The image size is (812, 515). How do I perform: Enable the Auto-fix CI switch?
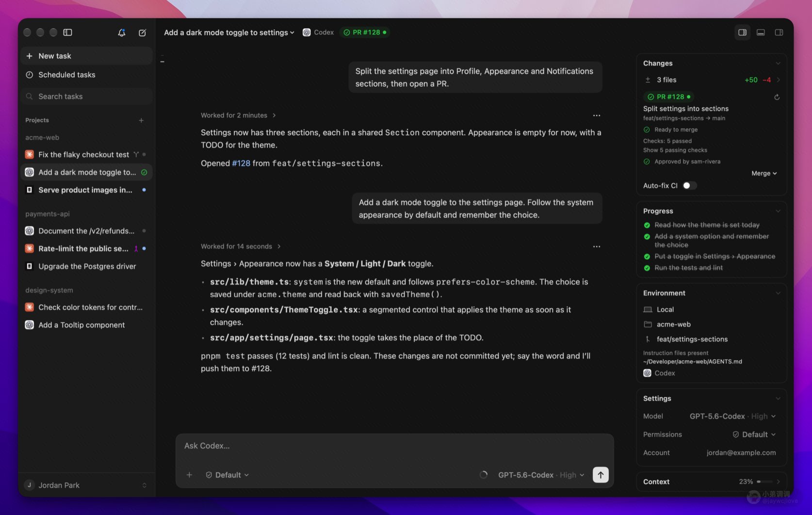689,186
